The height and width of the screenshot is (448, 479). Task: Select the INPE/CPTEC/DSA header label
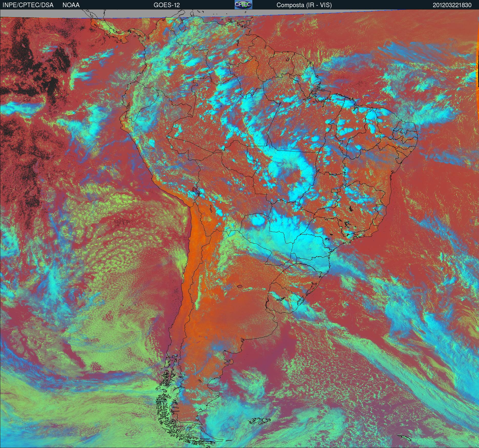(x=28, y=5)
